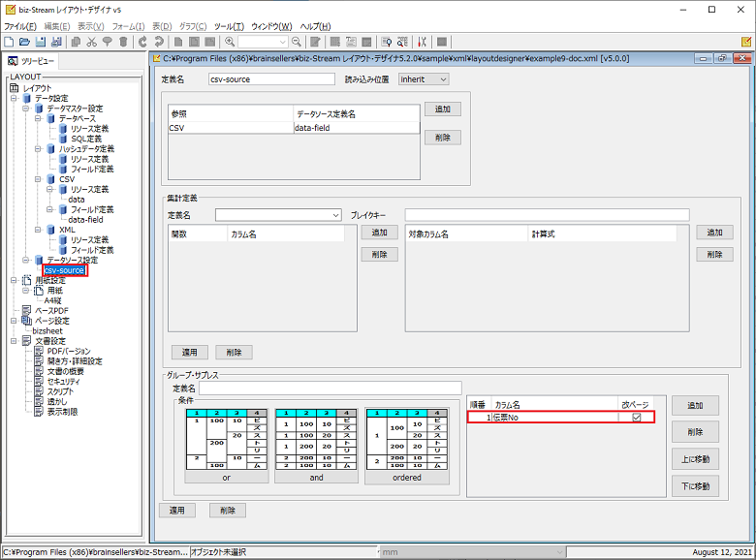Image resolution: width=756 pixels, height=560 pixels.
Task: Switch to the ツリービュー tab
Action: [x=31, y=61]
